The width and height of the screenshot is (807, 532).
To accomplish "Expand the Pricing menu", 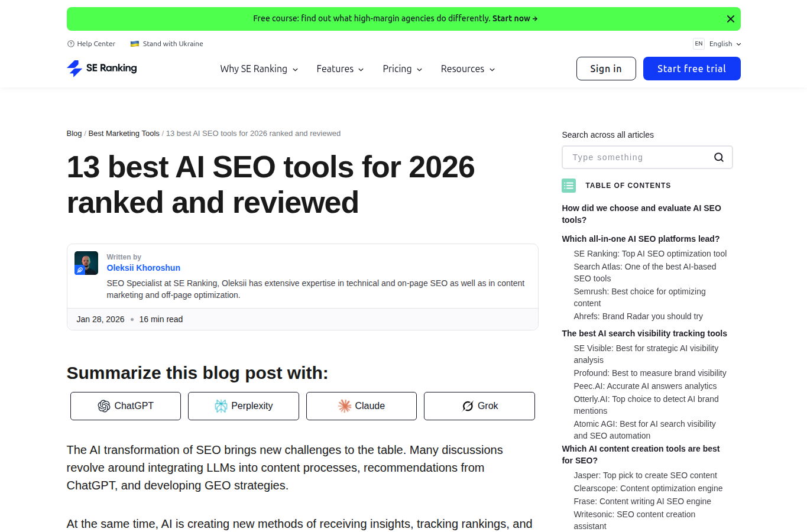I will pos(403,69).
